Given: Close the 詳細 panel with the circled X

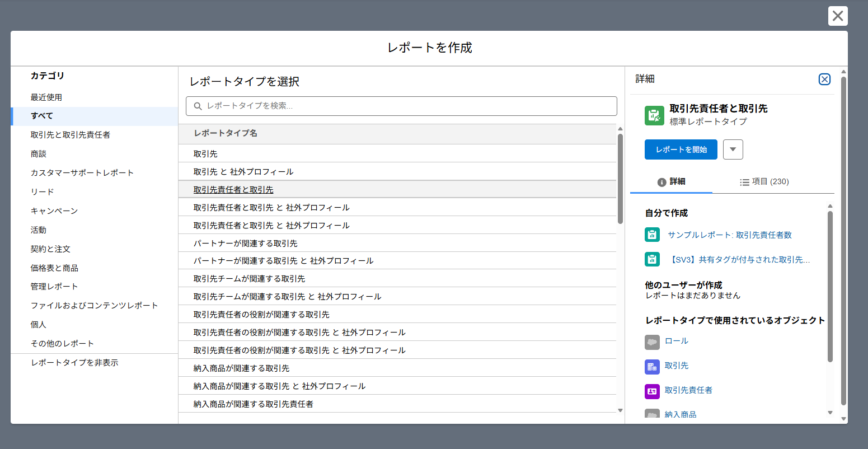Looking at the screenshot, I should 824,79.
